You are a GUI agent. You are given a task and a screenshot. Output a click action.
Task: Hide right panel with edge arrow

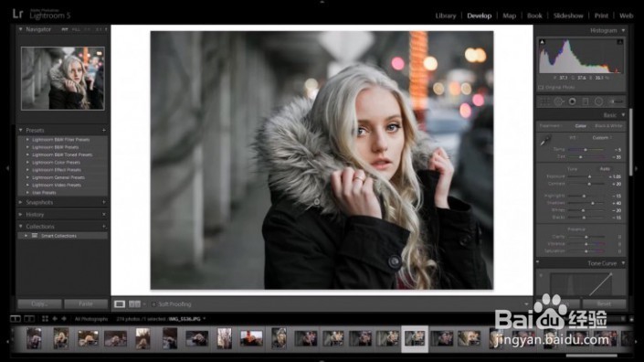pyautogui.click(x=637, y=168)
